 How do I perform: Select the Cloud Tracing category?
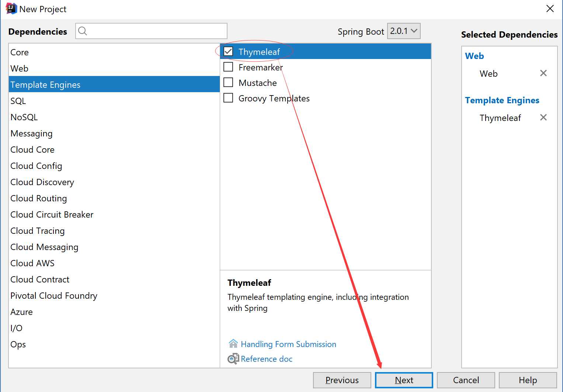pos(114,230)
